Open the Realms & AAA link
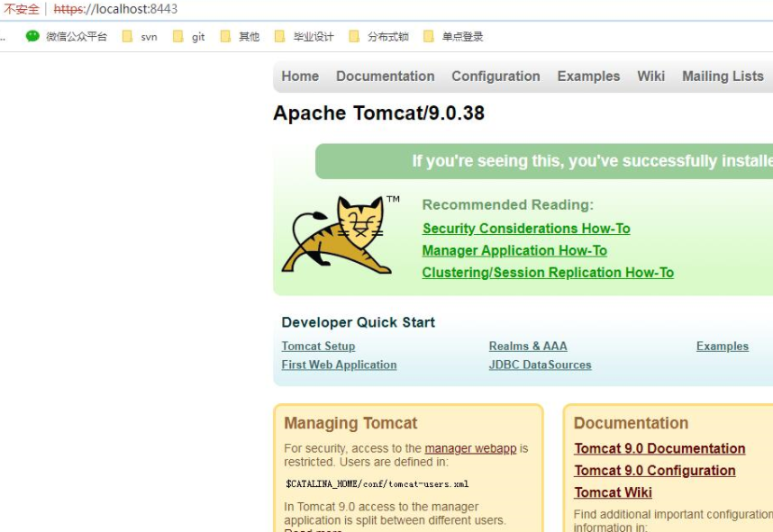Screen dimensions: 773x532 click(528, 347)
